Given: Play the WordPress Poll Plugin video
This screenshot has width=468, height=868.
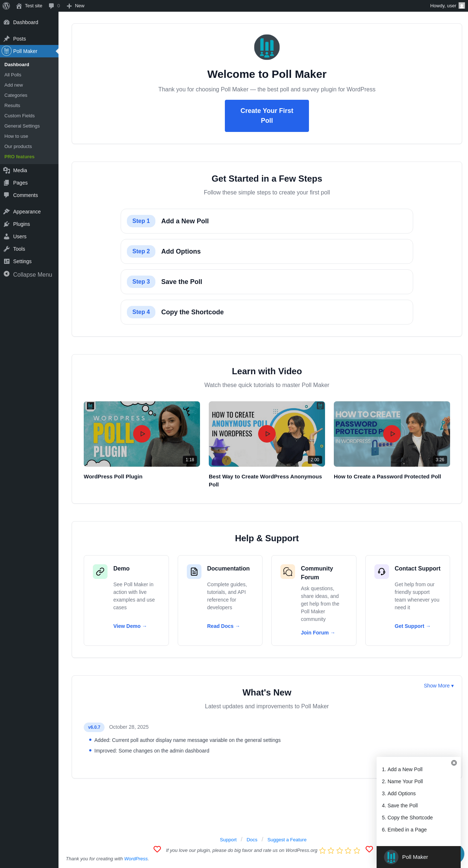Looking at the screenshot, I should (x=142, y=434).
